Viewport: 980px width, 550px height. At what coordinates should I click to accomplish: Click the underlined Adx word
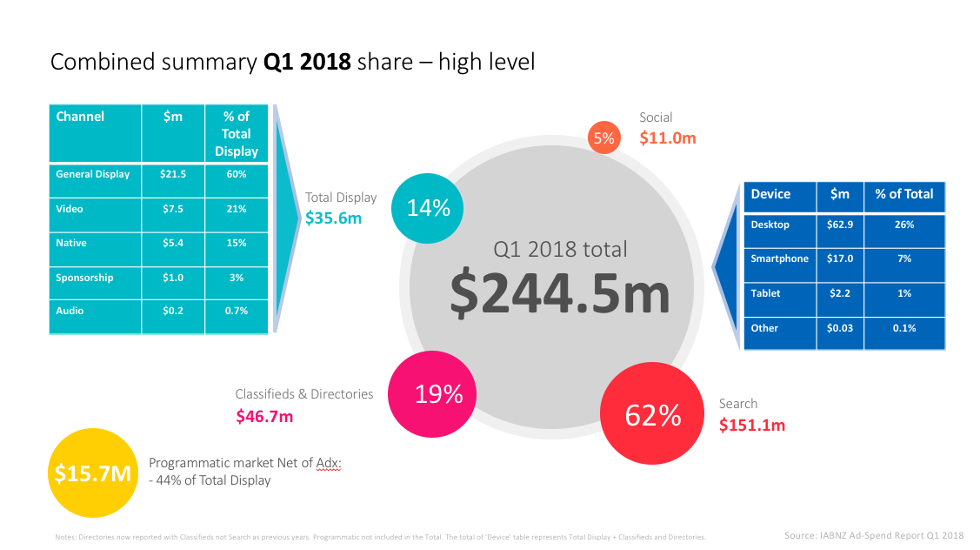(328, 463)
